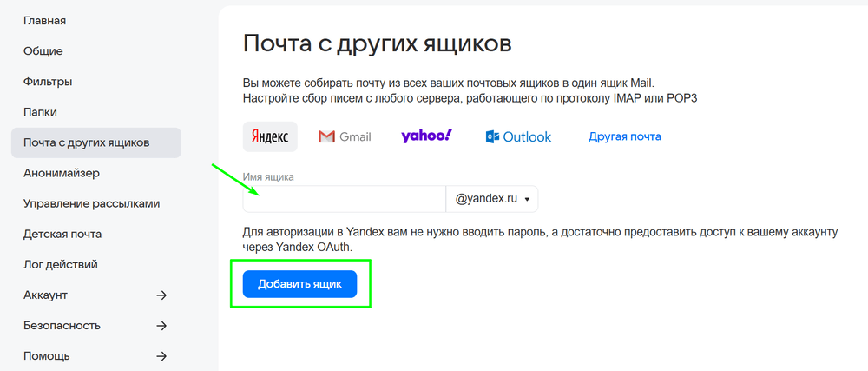868x371 pixels.
Task: Choose the Gmail provider icon
Action: tap(345, 137)
